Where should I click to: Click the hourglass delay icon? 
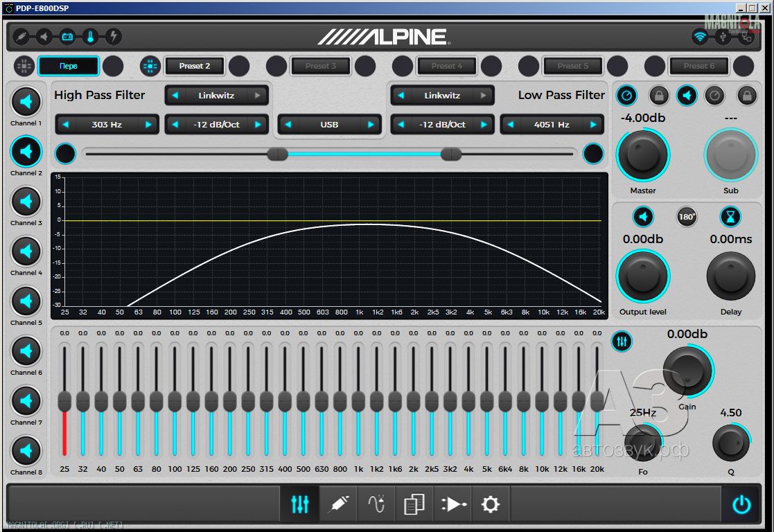tap(730, 217)
